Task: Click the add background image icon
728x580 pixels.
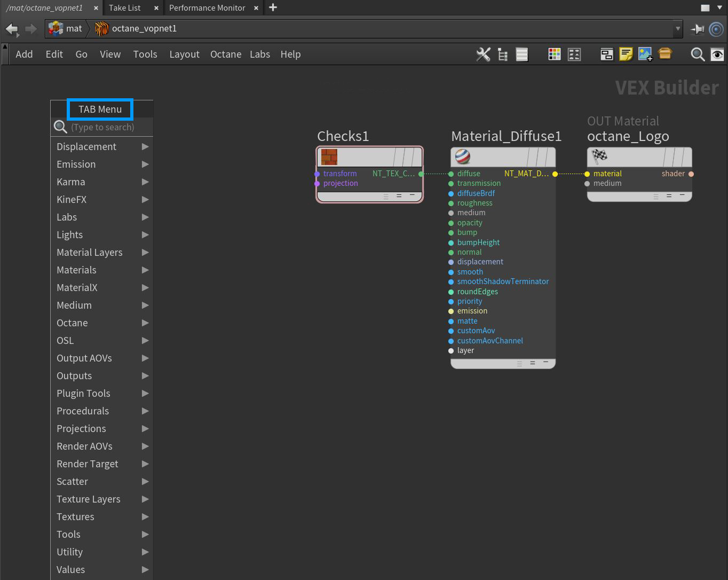Action: (645, 54)
